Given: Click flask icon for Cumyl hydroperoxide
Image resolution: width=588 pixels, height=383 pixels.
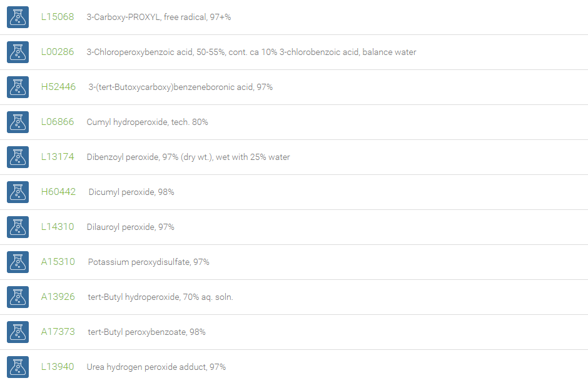Looking at the screenshot, I should (x=18, y=122).
